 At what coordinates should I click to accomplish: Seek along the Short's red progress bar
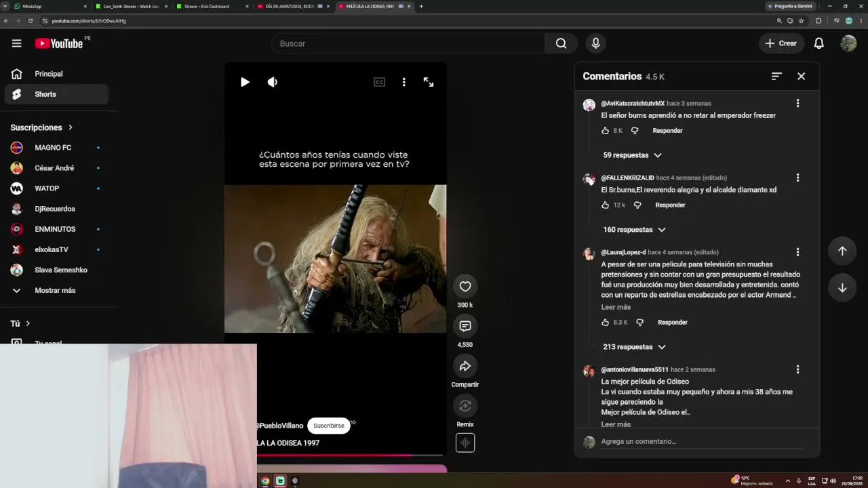(x=350, y=455)
